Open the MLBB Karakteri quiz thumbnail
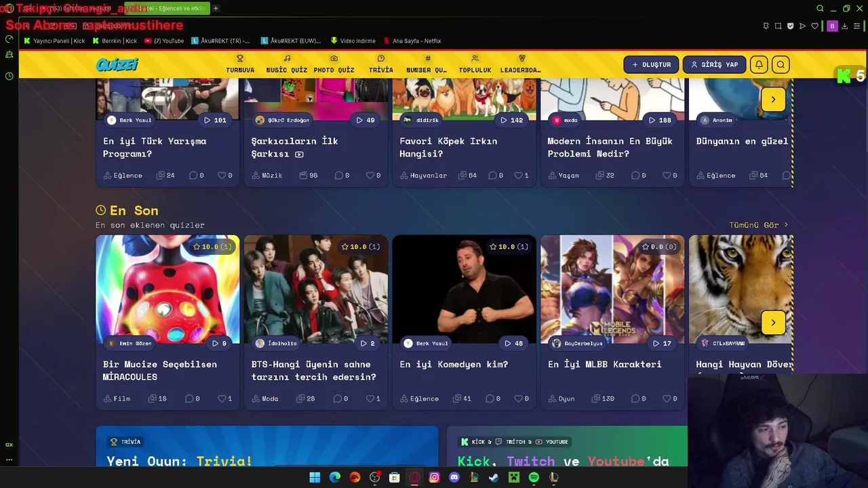This screenshot has width=868, height=488. [612, 289]
